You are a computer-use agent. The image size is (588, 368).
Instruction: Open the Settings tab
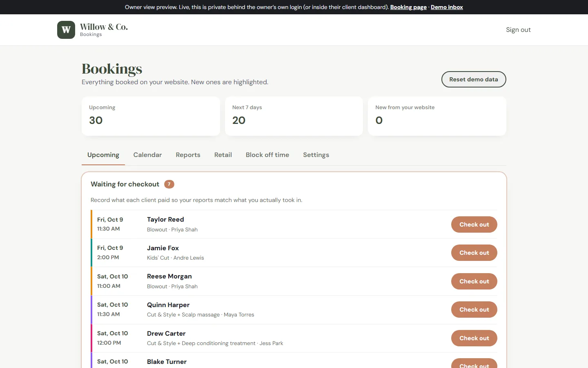coord(316,155)
